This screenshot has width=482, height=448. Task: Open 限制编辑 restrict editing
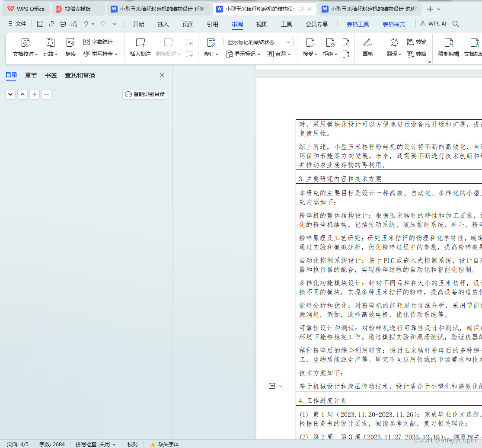point(448,48)
